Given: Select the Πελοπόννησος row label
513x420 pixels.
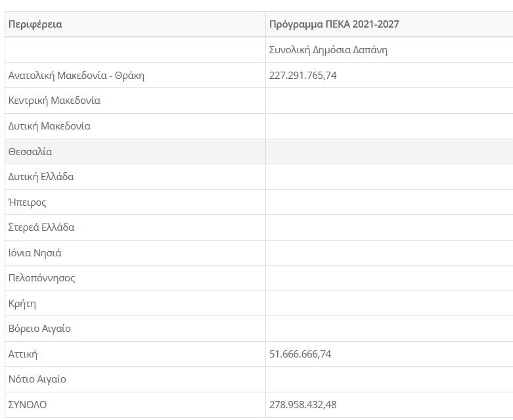Looking at the screenshot, I should coord(41,278).
